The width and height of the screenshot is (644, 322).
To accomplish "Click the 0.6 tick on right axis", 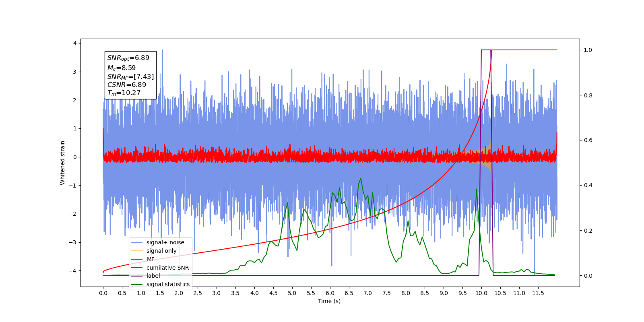I will tap(588, 140).
